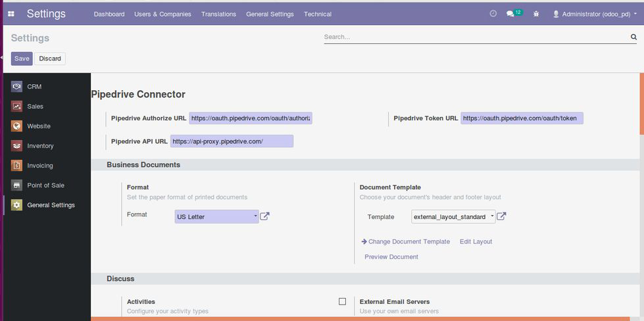The width and height of the screenshot is (644, 321).
Task: Tick the Activities checkbox
Action: [x=342, y=301]
